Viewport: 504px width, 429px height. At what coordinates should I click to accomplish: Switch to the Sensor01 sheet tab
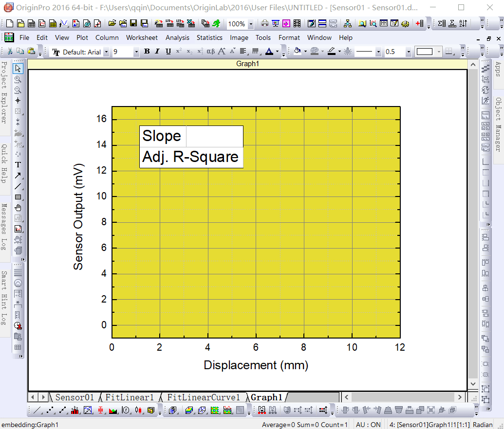click(x=75, y=397)
